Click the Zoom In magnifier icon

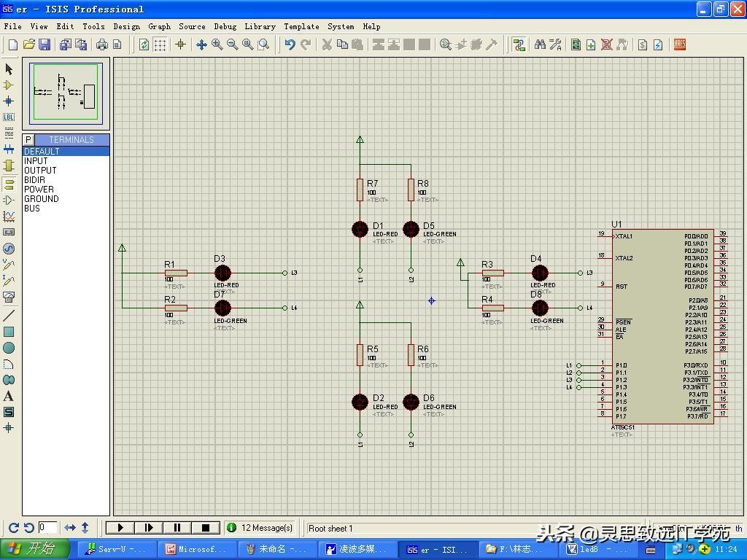[217, 44]
